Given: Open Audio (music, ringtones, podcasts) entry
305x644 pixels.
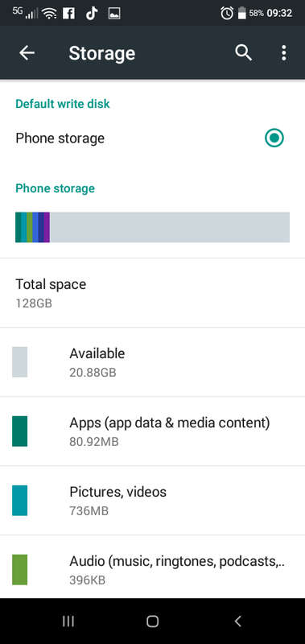Looking at the screenshot, I should pos(152,567).
